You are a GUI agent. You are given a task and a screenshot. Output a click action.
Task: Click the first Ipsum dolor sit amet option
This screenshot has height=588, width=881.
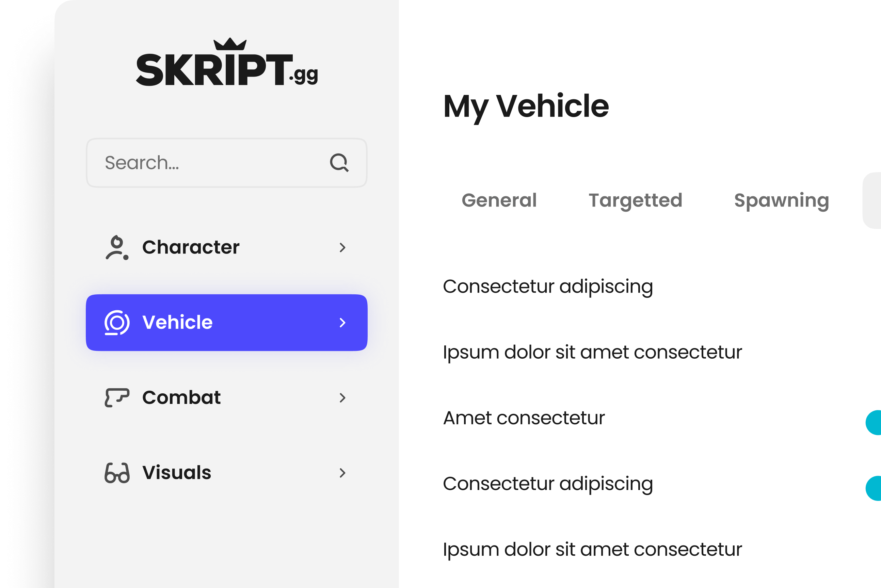(592, 352)
